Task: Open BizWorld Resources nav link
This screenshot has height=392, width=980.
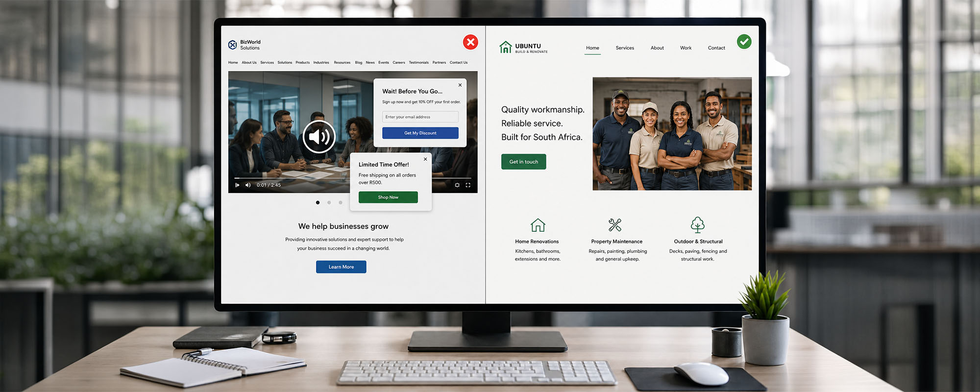Action: (x=342, y=63)
